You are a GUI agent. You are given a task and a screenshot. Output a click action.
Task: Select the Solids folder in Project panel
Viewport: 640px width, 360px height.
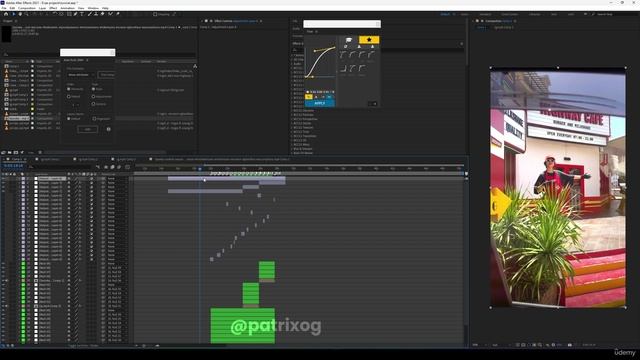12,109
